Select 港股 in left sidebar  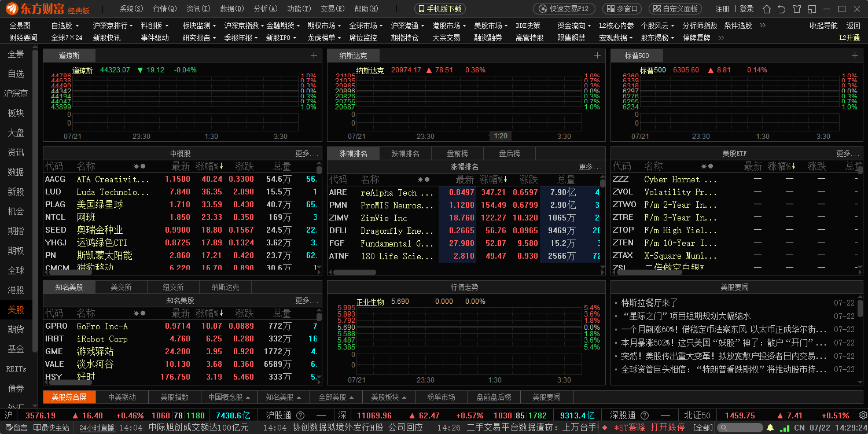pos(16,290)
